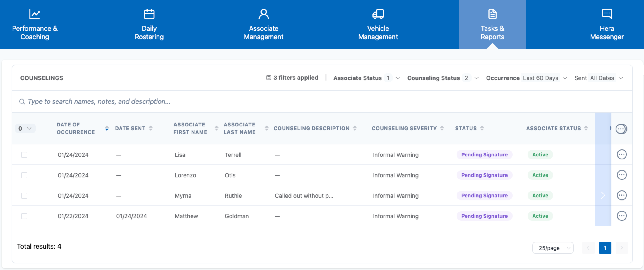Viewport: 644px width, 270px height.
Task: Click the search magnifier icon
Action: pos(22,101)
